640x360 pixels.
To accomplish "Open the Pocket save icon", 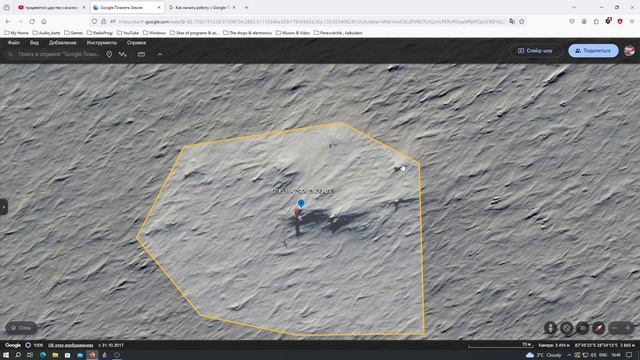I will (x=572, y=21).
